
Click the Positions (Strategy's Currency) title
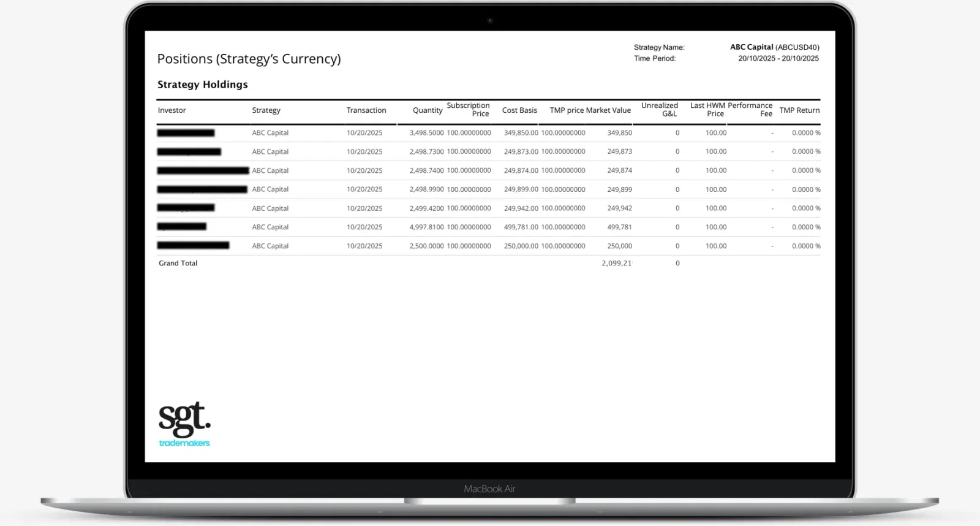(x=249, y=59)
